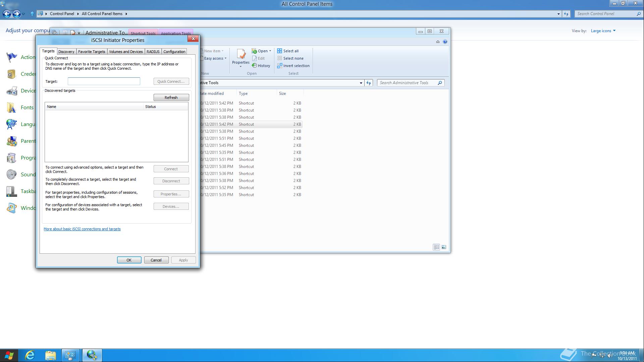Open the Fonts control panel icon
The height and width of the screenshot is (362, 644).
[x=11, y=108]
